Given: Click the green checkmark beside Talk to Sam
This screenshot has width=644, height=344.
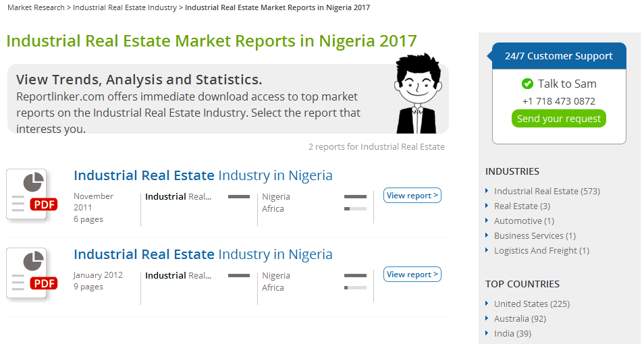Looking at the screenshot, I should tap(527, 84).
